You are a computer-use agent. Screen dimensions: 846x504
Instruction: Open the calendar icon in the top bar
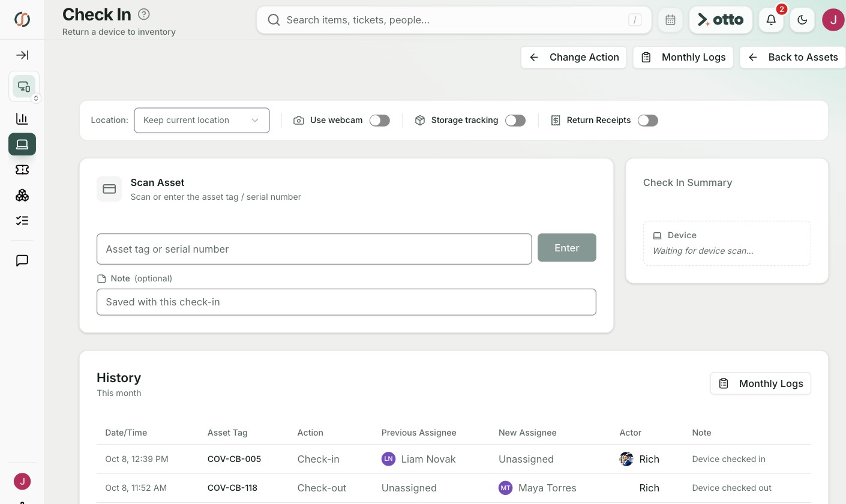(670, 20)
